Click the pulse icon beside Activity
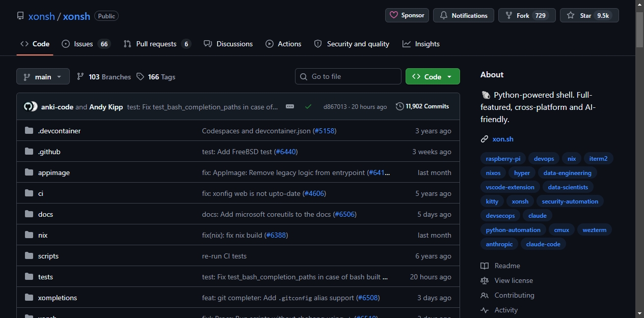Viewport: 644px width, 318px height. (485, 310)
